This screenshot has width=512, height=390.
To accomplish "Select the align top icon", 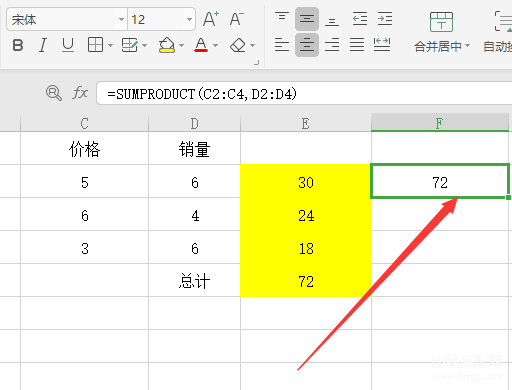I will 282,17.
